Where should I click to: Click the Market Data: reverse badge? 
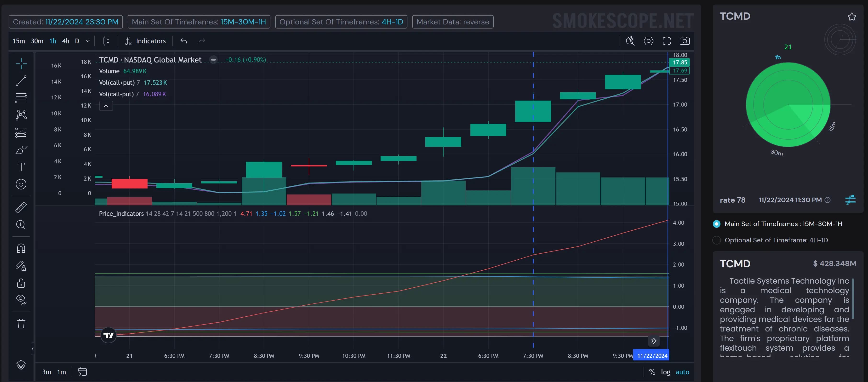(452, 22)
